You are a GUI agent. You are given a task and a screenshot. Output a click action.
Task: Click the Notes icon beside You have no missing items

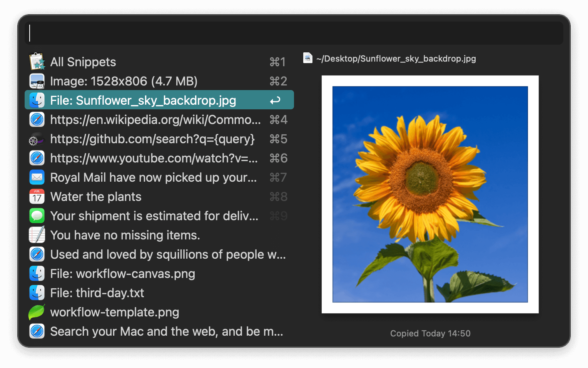[x=37, y=235]
